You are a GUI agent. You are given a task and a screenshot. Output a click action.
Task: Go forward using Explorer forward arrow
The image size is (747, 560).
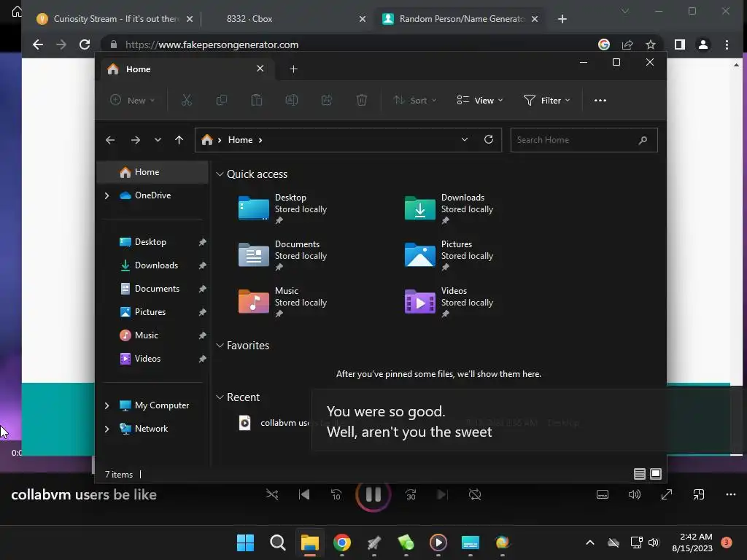point(135,140)
